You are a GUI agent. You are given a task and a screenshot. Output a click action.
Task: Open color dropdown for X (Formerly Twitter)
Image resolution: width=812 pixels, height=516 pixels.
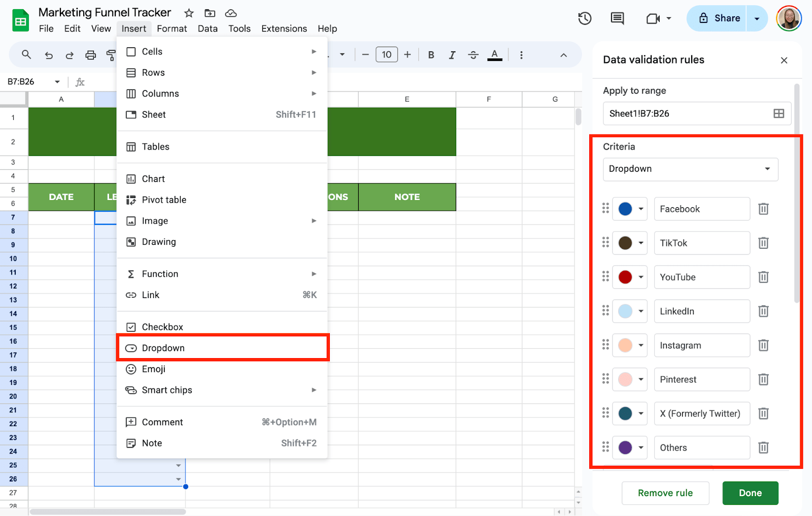pos(630,413)
